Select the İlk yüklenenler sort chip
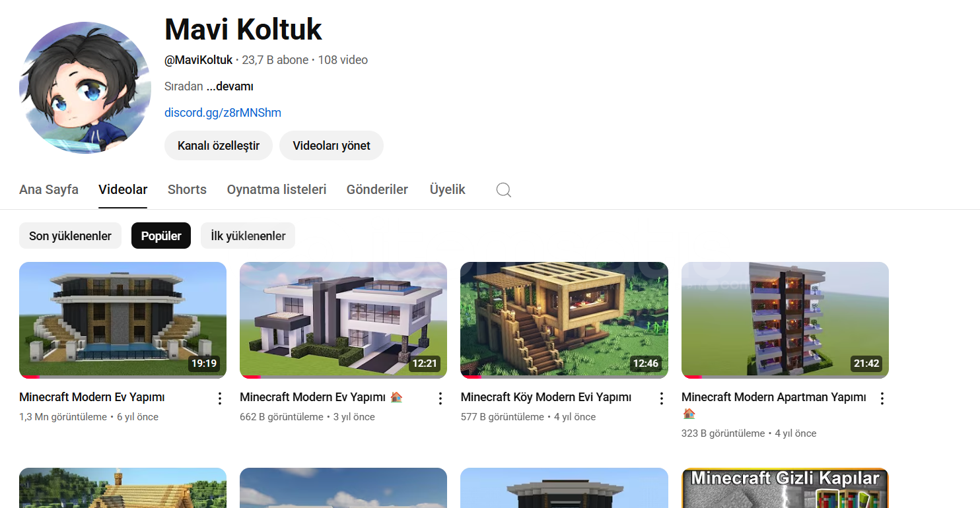This screenshot has width=980, height=508. (248, 236)
